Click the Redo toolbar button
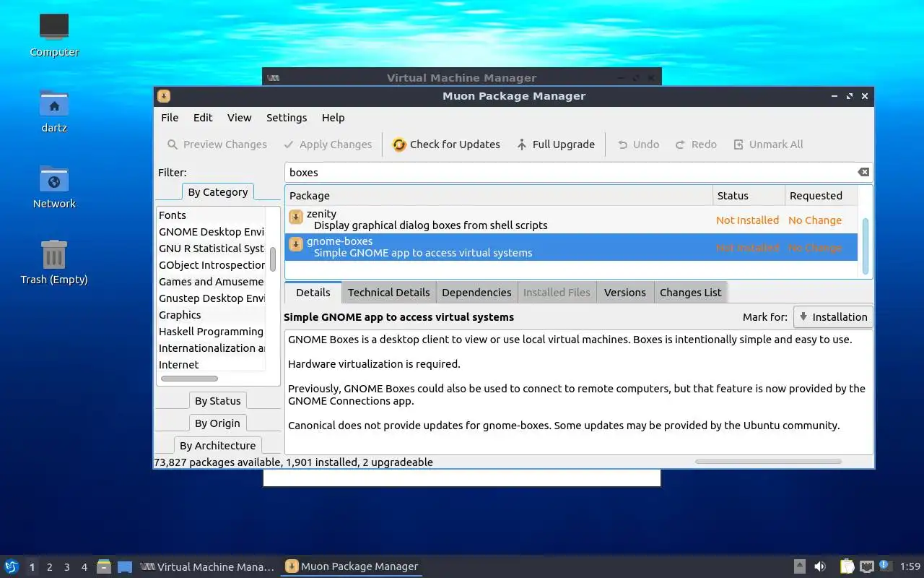Image resolution: width=924 pixels, height=578 pixels. click(x=696, y=144)
